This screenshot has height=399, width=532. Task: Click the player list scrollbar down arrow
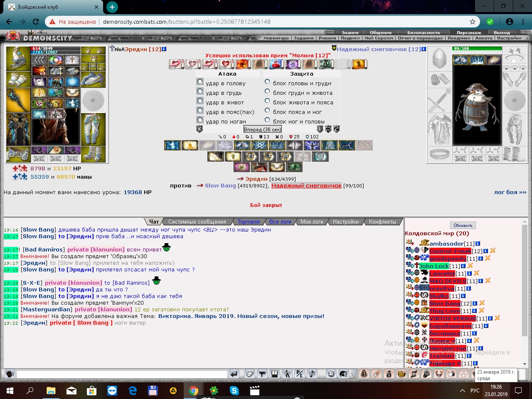pyautogui.click(x=525, y=364)
